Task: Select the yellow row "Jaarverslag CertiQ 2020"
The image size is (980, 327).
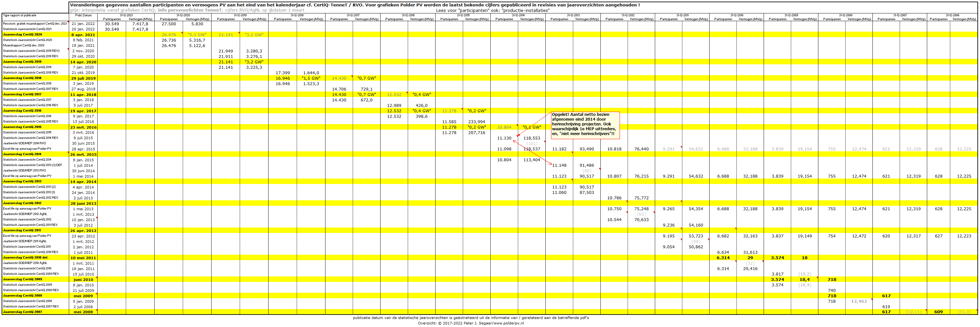Action: point(490,35)
